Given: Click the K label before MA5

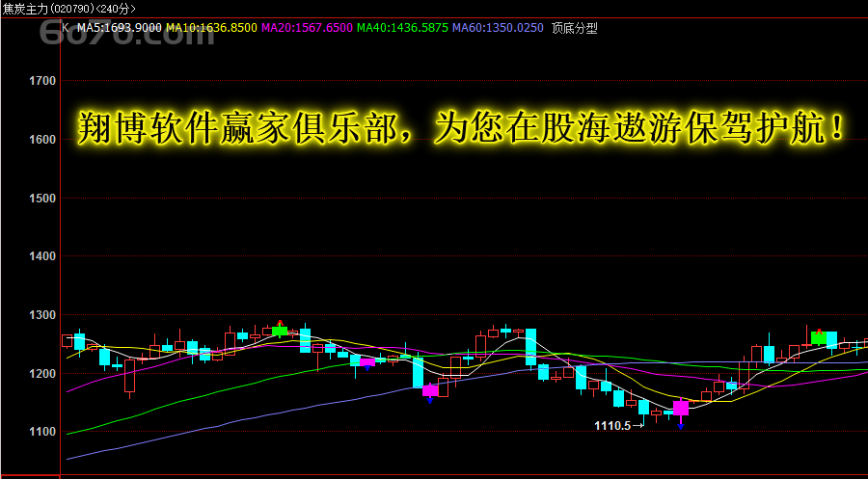Looking at the screenshot, I should pyautogui.click(x=66, y=28).
